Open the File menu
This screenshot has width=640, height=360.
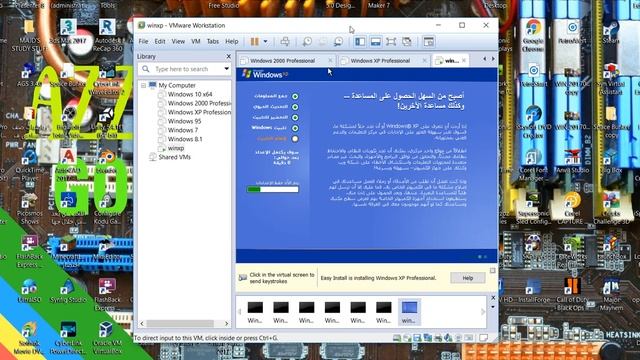coord(143,42)
